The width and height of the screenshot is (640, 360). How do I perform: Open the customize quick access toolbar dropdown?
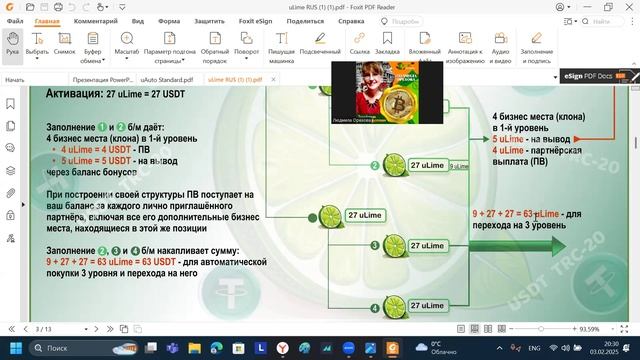point(122,7)
